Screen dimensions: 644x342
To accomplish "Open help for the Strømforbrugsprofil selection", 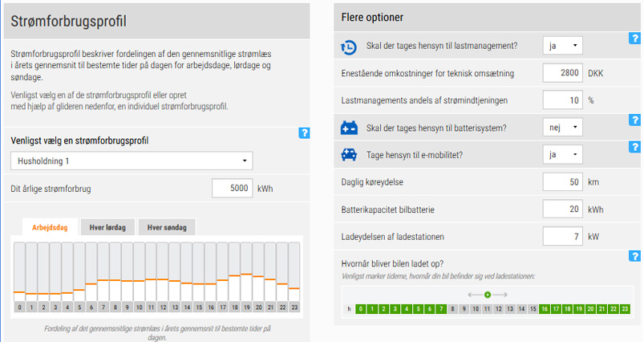I will pos(304,133).
